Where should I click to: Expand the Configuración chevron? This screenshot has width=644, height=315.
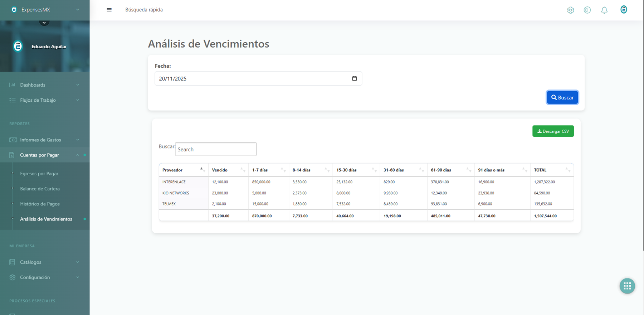(78, 277)
